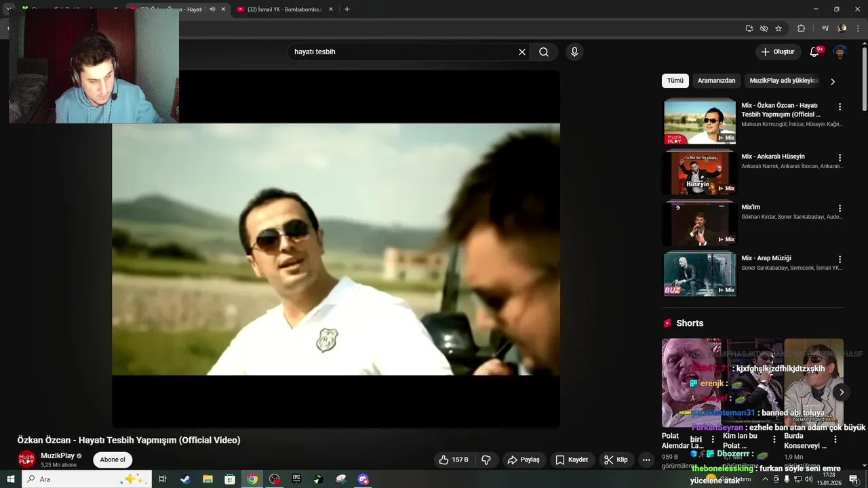Open the YouTube notifications bell

pyautogui.click(x=815, y=52)
